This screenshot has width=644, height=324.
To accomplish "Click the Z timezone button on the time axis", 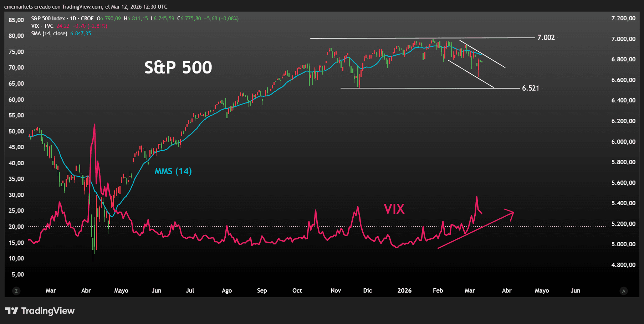I will [x=16, y=291].
